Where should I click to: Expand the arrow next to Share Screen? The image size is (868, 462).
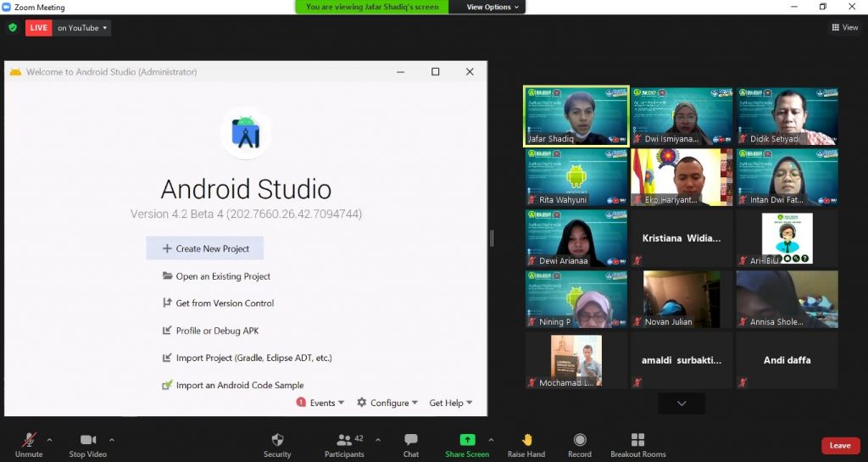click(x=491, y=441)
